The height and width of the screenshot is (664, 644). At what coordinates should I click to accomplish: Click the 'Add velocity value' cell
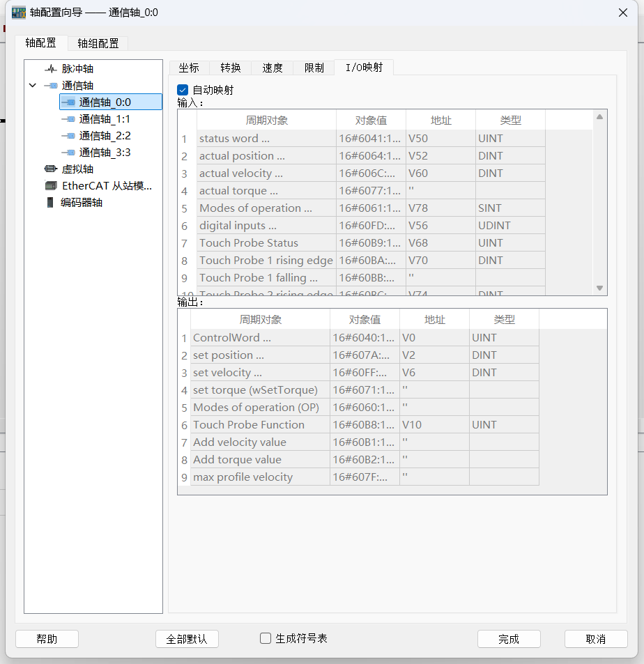tap(260, 442)
